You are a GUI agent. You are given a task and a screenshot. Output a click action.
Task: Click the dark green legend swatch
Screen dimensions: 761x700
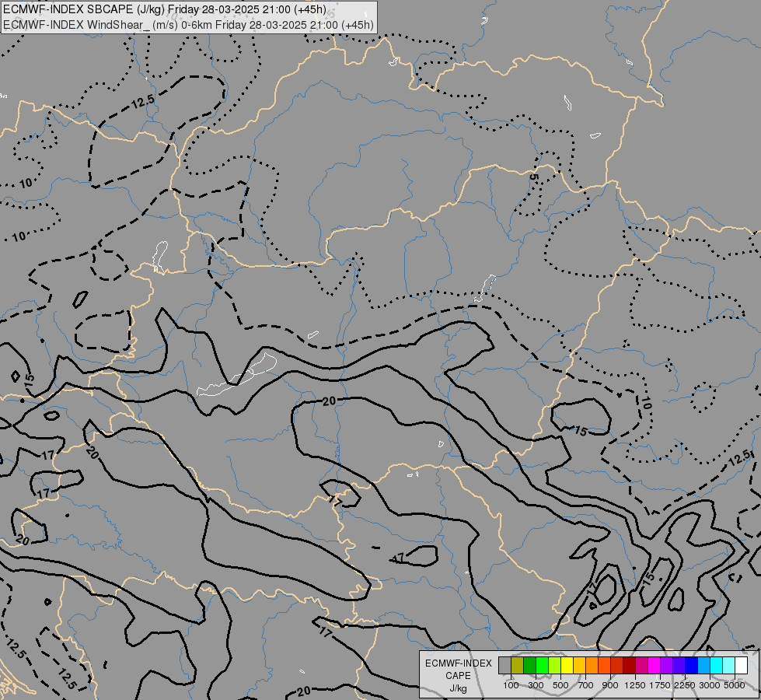(x=530, y=666)
